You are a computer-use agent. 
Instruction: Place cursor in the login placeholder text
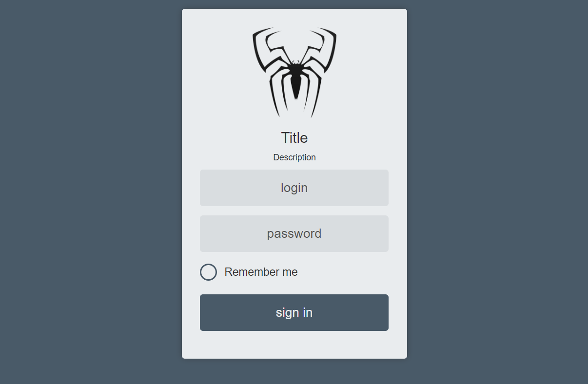(x=294, y=188)
